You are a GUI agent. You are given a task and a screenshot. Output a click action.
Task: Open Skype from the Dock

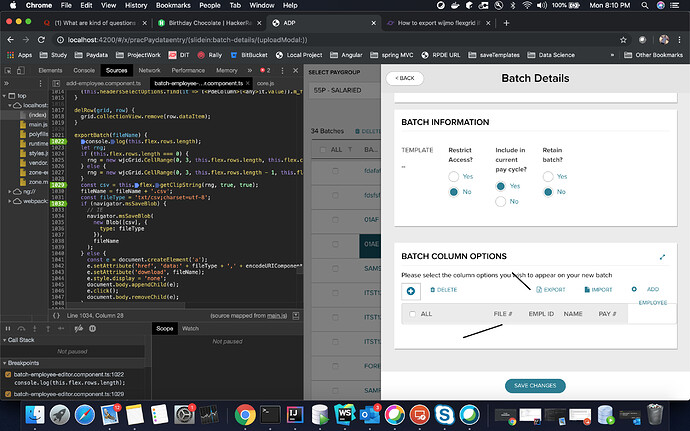pyautogui.click(x=444, y=415)
